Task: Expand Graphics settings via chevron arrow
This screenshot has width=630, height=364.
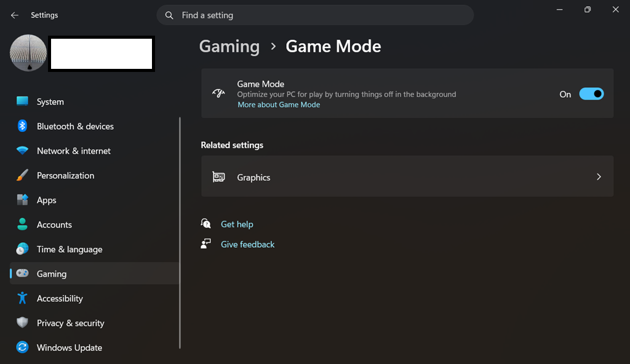Action: pos(599,177)
